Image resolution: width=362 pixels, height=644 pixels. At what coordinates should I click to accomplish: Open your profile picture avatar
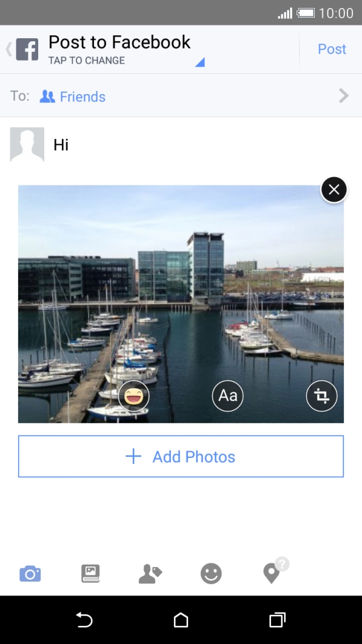pyautogui.click(x=27, y=145)
